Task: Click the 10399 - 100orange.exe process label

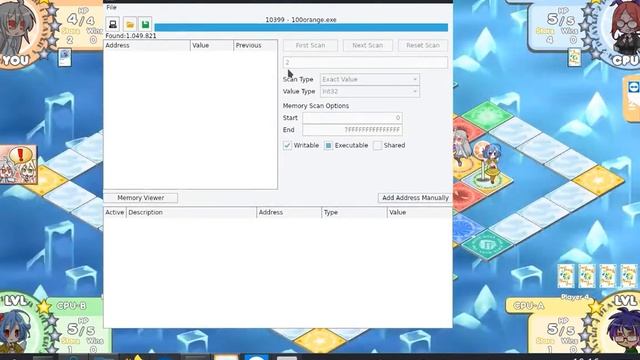Action: point(301,20)
